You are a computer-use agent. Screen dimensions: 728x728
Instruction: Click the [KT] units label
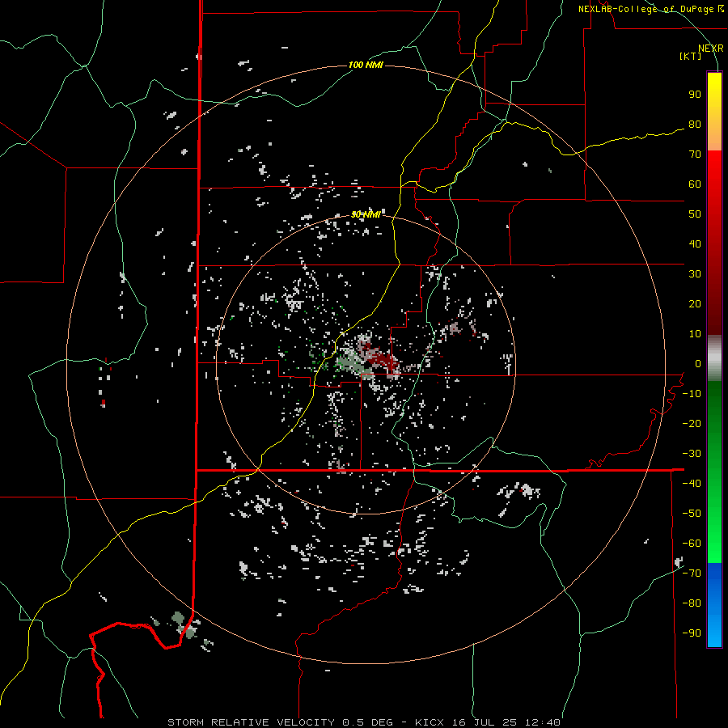point(691,56)
